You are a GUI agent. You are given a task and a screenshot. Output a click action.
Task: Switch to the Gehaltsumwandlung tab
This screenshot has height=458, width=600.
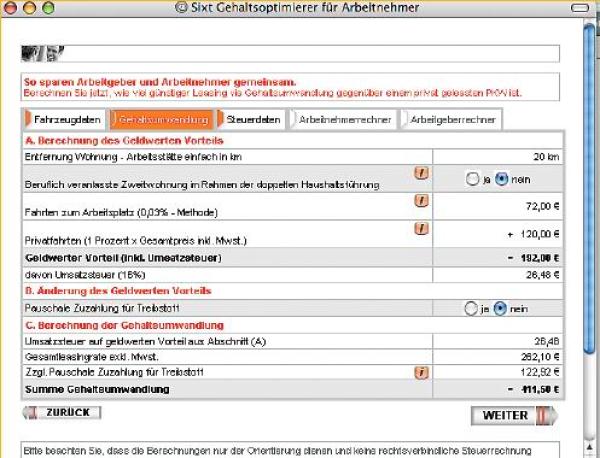[x=161, y=120]
